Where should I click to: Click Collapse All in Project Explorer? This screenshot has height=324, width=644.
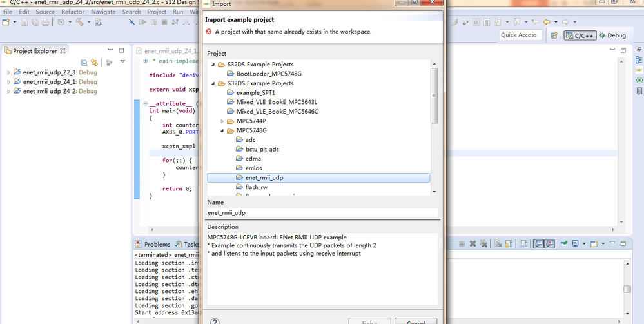click(x=84, y=63)
